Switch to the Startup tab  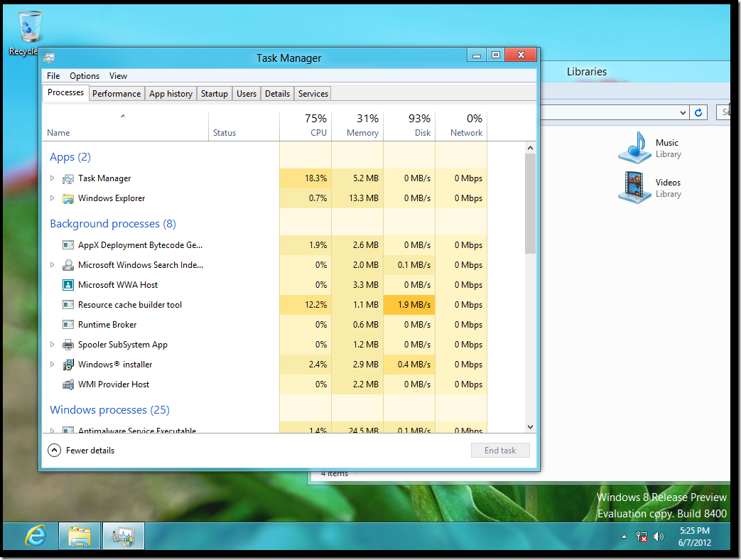coord(214,94)
